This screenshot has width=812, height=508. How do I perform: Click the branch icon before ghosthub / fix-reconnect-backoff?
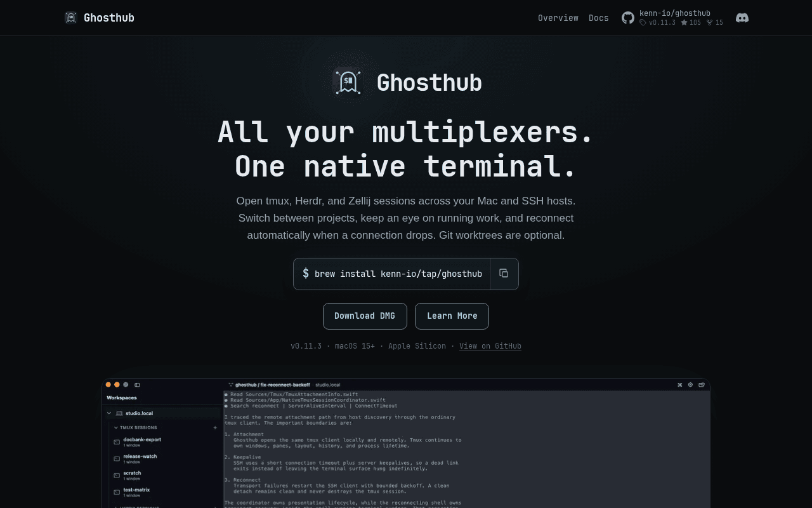(230, 385)
